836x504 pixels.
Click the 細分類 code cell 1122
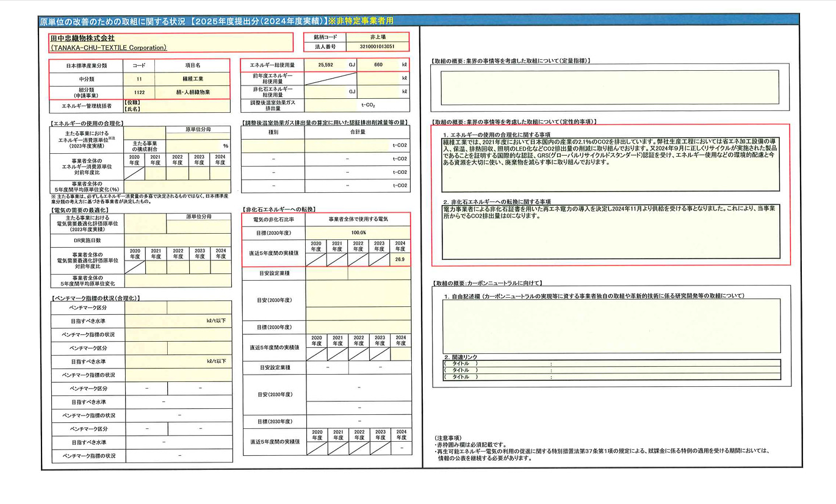pos(139,93)
